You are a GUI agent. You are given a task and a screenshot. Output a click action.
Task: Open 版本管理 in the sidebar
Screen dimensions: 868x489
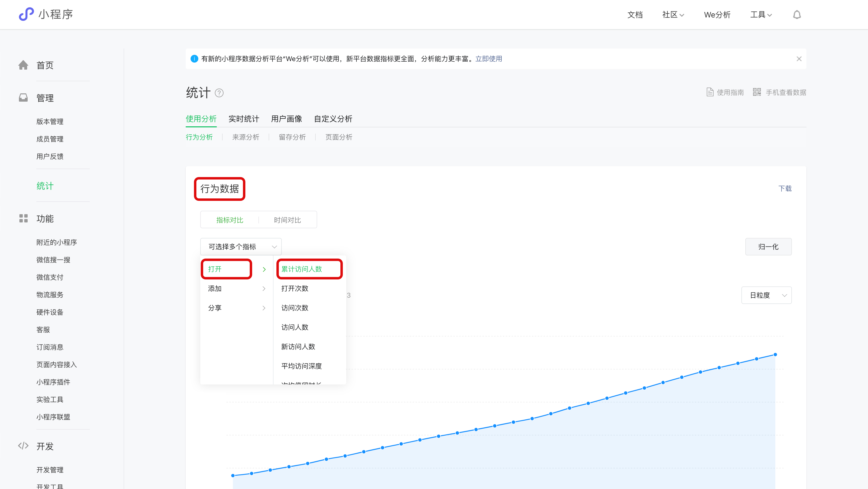click(50, 121)
